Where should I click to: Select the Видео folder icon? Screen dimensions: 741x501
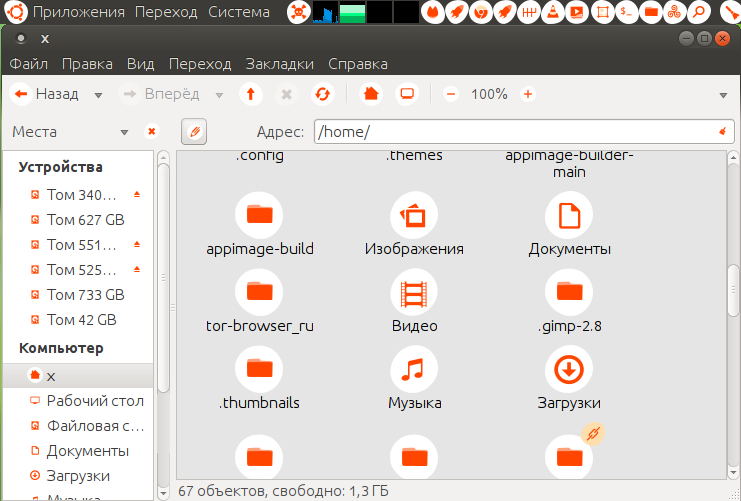point(414,292)
